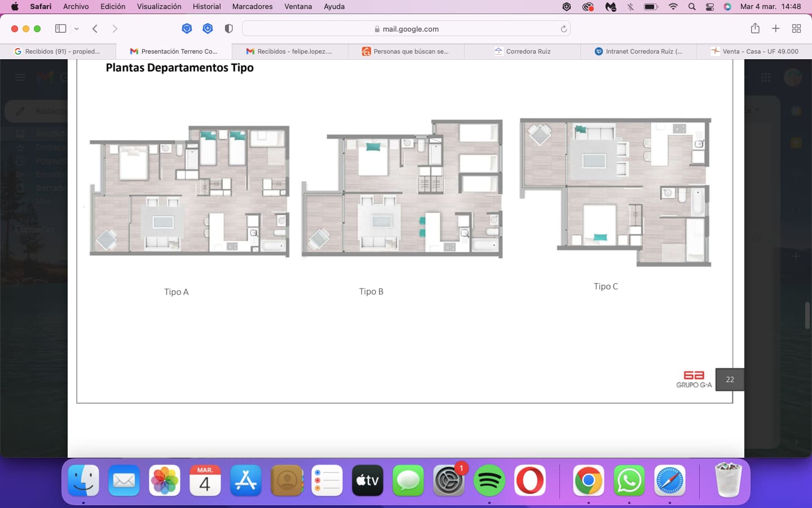Viewport: 812px width, 508px height.
Task: Open the Visualización menu
Action: 159,7
